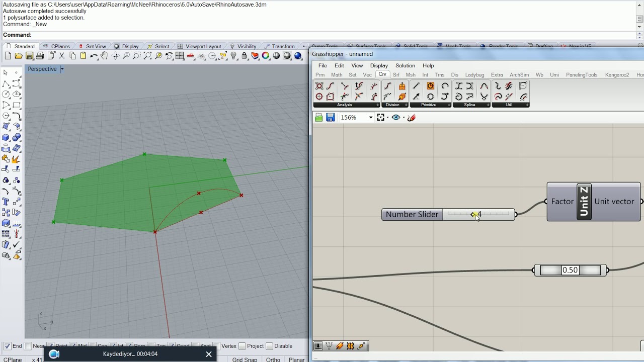Viewport: 644px width, 362px height.
Task: Click the Cut scissors icon
Action: pyautogui.click(x=62, y=56)
